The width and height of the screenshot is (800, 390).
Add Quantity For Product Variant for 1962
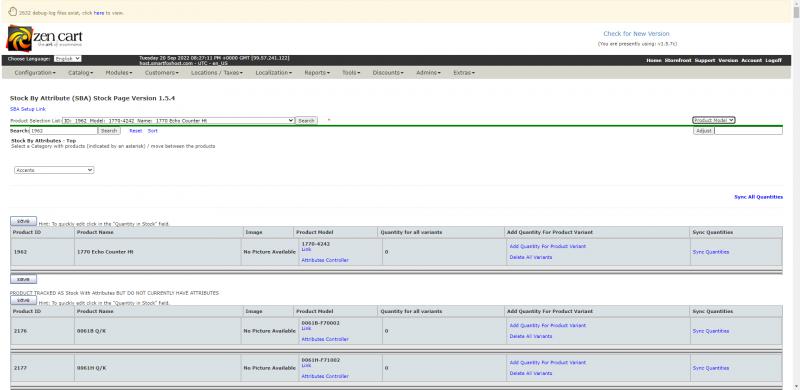click(547, 247)
